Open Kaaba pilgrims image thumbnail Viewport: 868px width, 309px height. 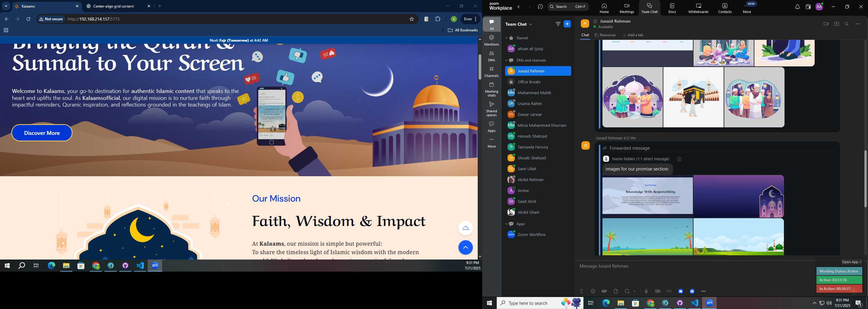693,97
